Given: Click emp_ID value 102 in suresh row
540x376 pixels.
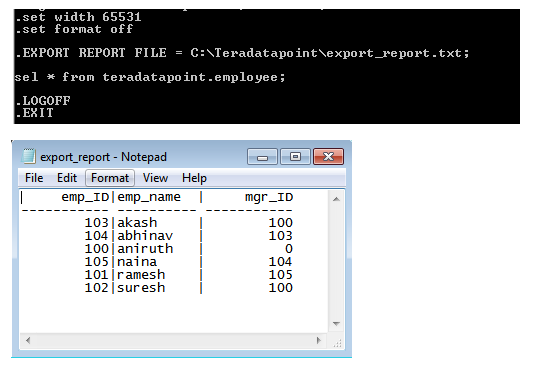Looking at the screenshot, I should click(x=97, y=288).
